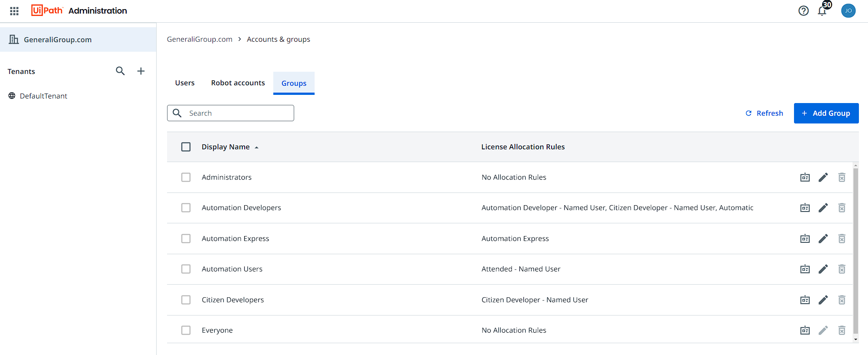This screenshot has width=868, height=355.
Task: Open the notifications bell
Action: [822, 11]
